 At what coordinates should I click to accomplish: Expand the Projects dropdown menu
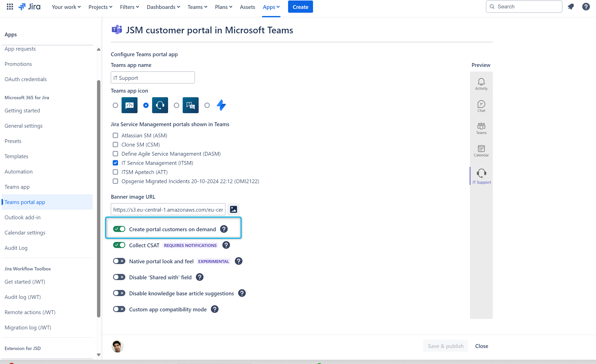(100, 7)
